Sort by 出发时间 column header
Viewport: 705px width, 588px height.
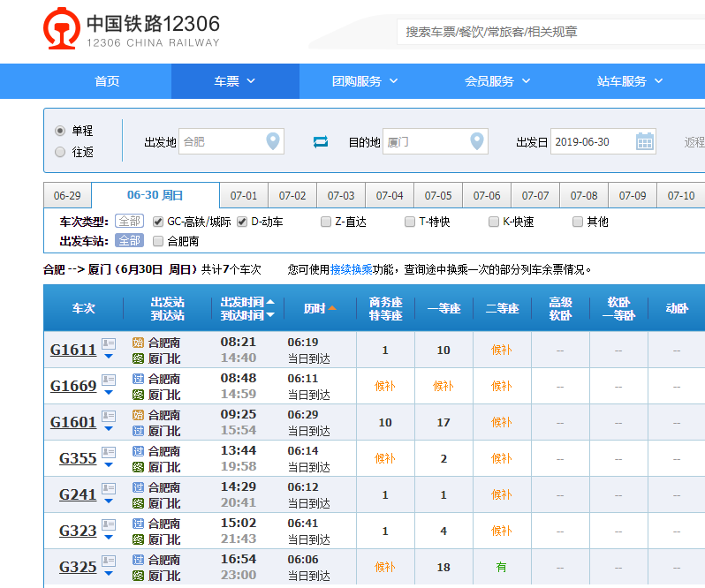pyautogui.click(x=247, y=302)
